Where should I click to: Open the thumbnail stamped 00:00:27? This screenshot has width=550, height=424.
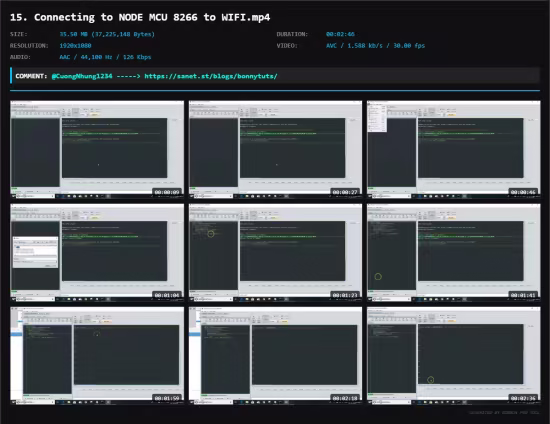[x=275, y=149]
